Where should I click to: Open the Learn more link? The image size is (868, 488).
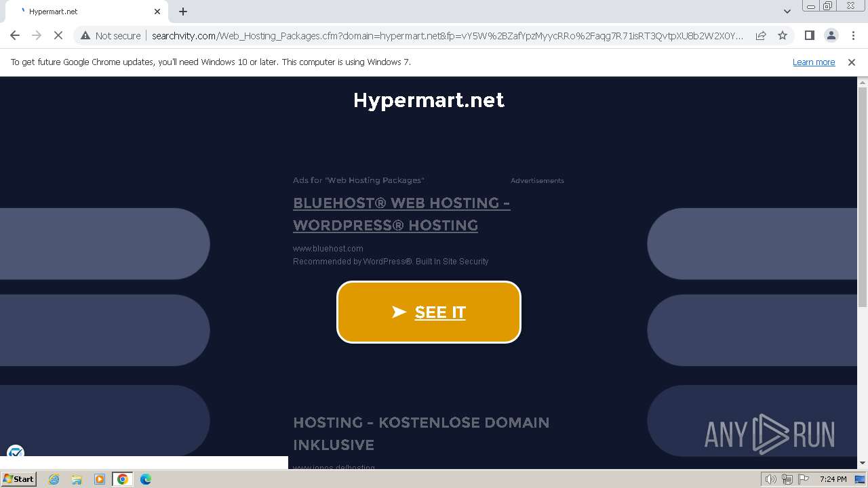(814, 62)
